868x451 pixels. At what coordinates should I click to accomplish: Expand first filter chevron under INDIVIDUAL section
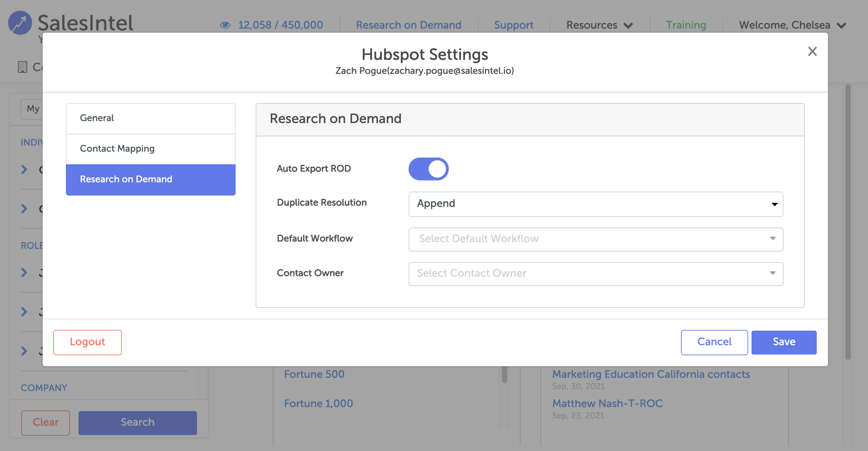tap(24, 169)
